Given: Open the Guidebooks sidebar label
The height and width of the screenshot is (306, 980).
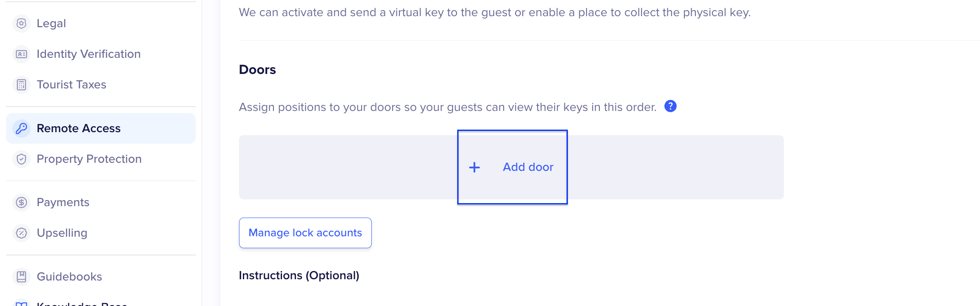Looking at the screenshot, I should tap(69, 277).
